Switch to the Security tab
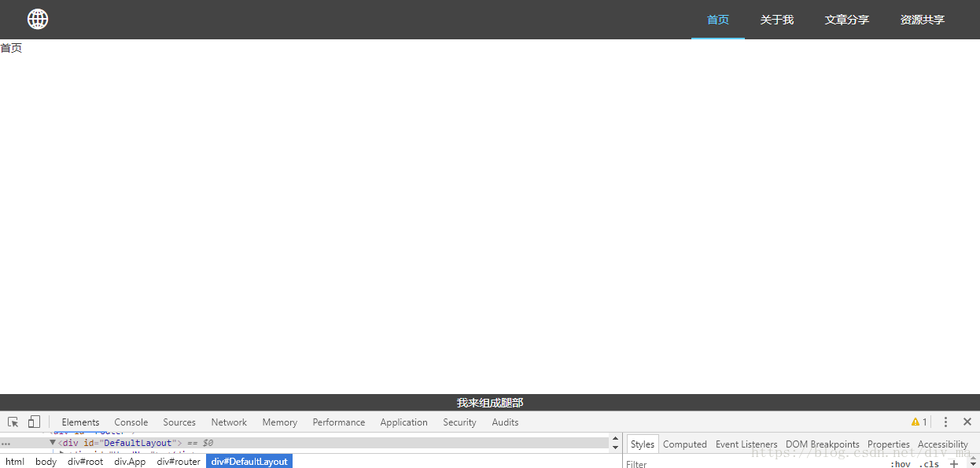This screenshot has height=468, width=980. 460,422
